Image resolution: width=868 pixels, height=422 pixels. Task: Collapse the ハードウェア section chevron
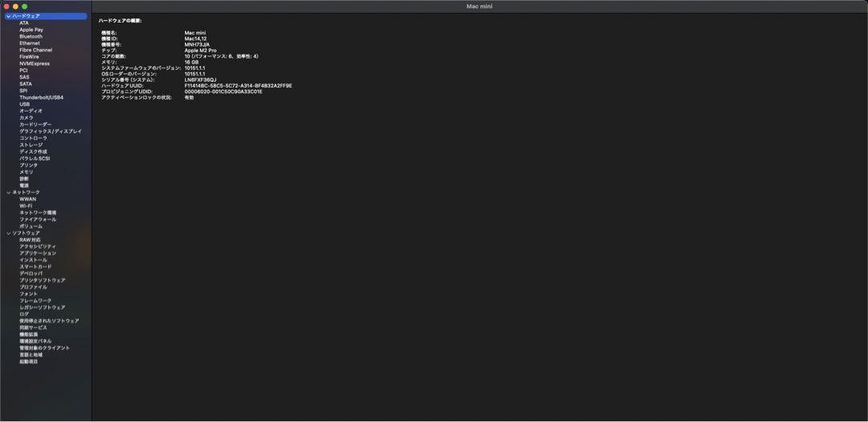(8, 16)
